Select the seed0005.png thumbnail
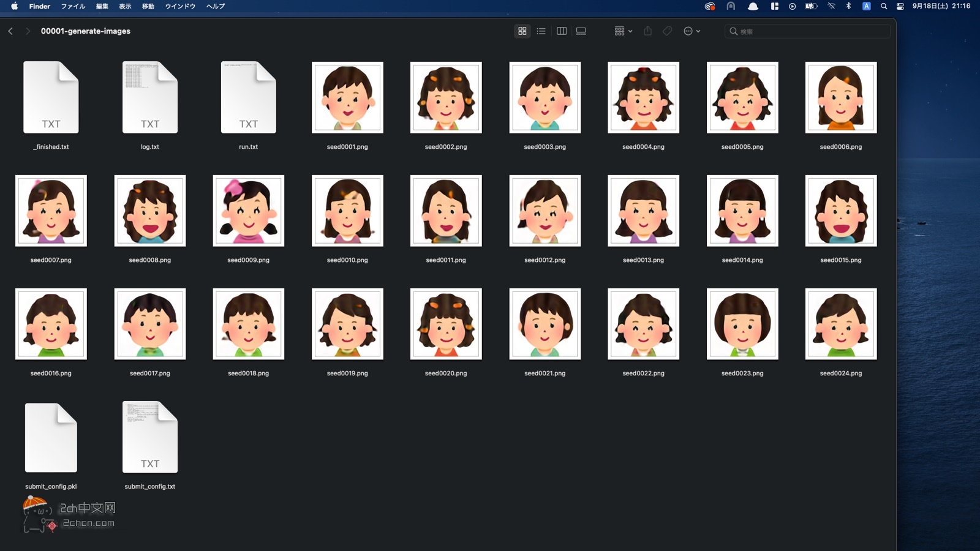The height and width of the screenshot is (551, 980). [742, 97]
